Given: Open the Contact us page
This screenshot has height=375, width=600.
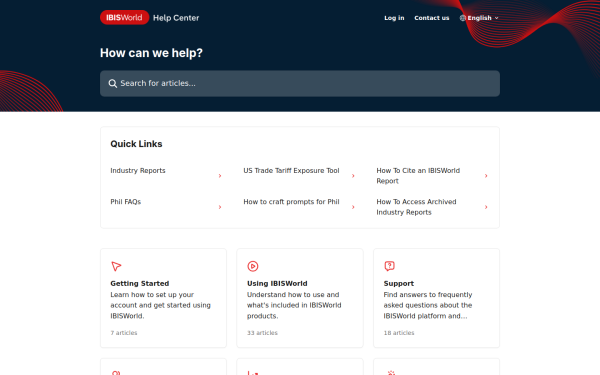Looking at the screenshot, I should (432, 18).
